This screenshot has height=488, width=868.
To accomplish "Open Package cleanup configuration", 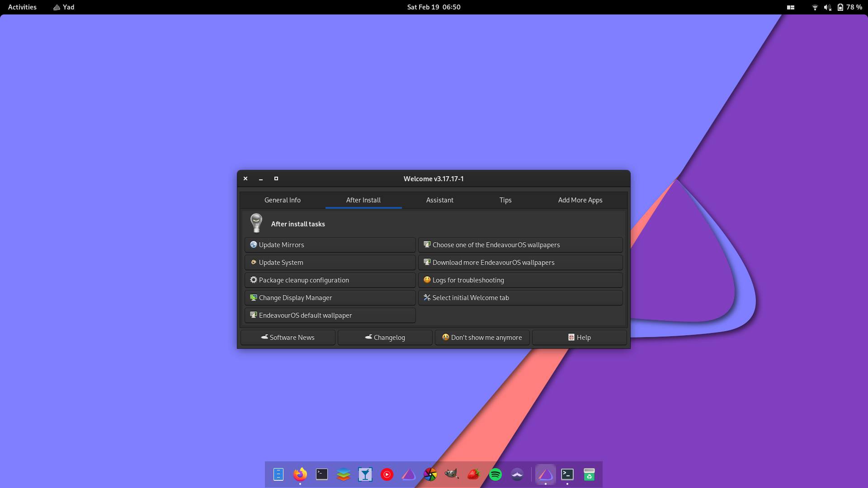I will click(x=330, y=280).
